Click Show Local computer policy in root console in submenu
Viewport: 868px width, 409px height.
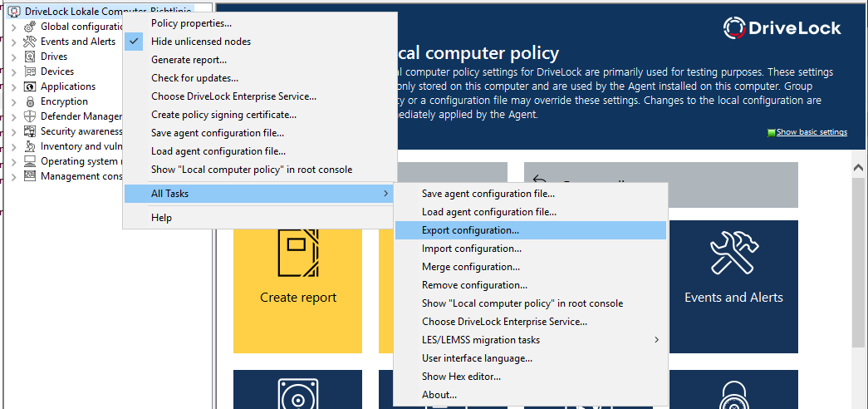(x=530, y=303)
